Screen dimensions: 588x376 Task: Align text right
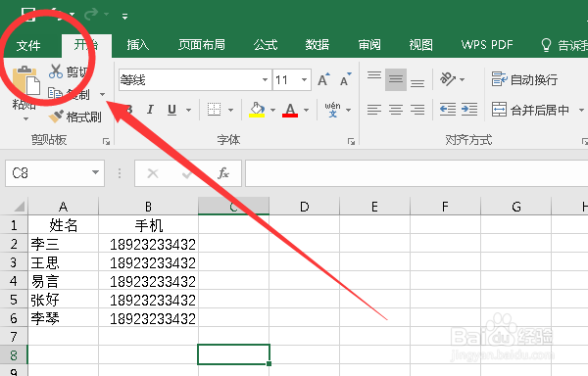click(x=417, y=110)
